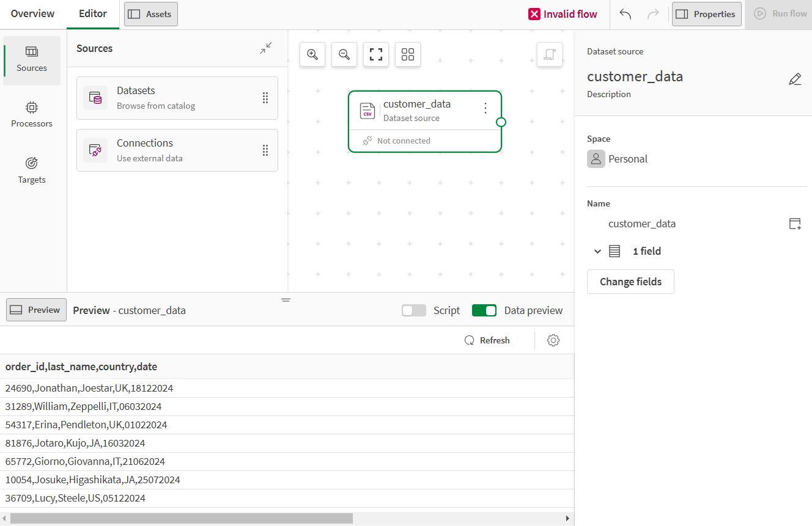Click the horizontal scrollbar in the preview table
Viewport: 812px width, 526px height.
coord(182,519)
